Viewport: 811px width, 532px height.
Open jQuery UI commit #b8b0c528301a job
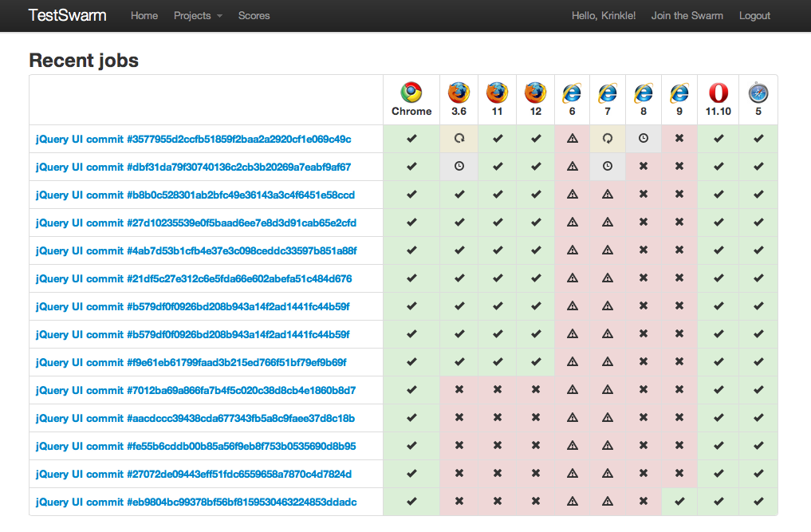[195, 195]
